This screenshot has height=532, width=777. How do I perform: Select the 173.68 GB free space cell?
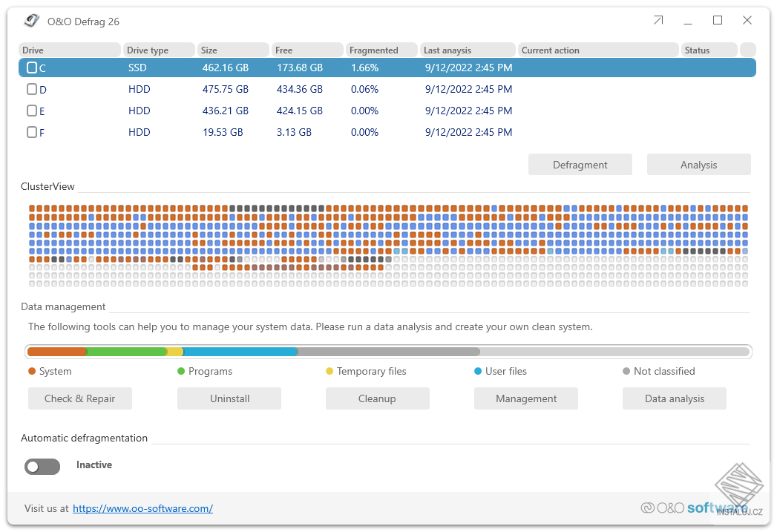tap(300, 68)
